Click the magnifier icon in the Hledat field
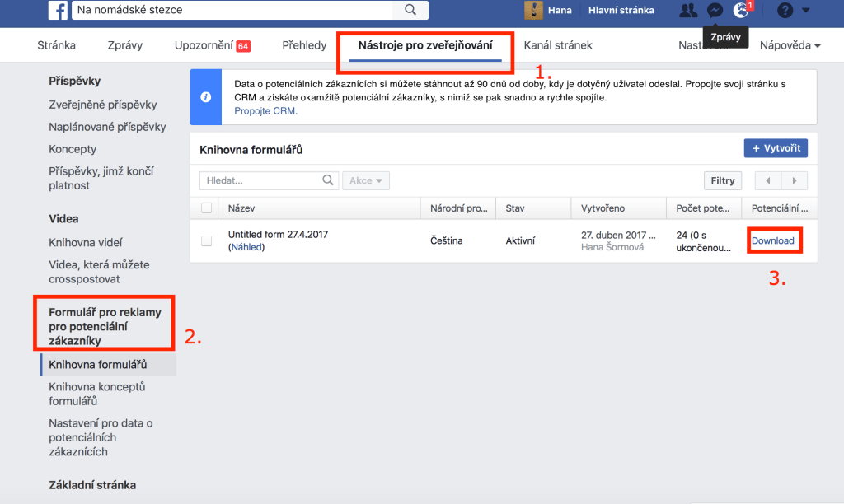The width and height of the screenshot is (844, 504). pos(328,180)
